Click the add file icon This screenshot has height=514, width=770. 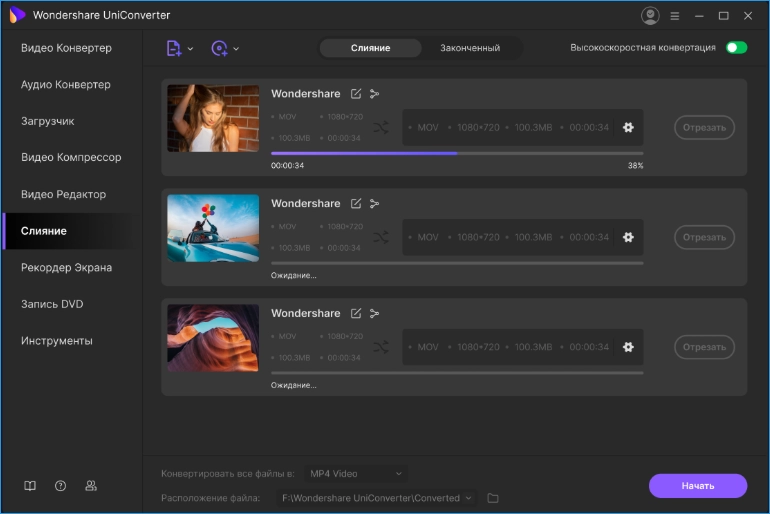174,48
